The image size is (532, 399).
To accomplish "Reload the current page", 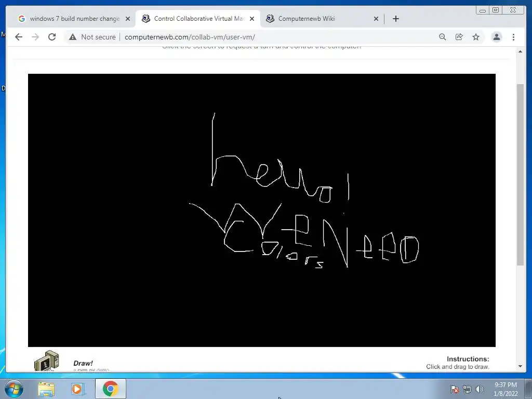I will point(52,37).
